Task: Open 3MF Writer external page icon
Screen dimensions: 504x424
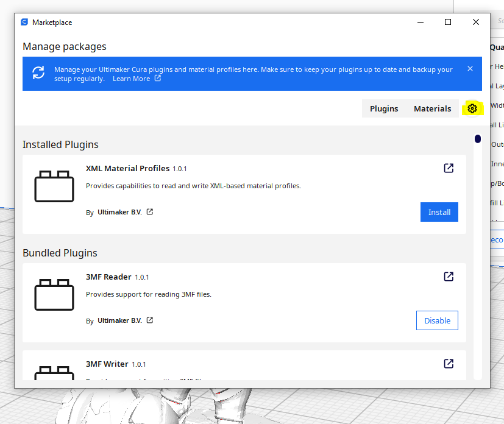Action: (x=449, y=364)
